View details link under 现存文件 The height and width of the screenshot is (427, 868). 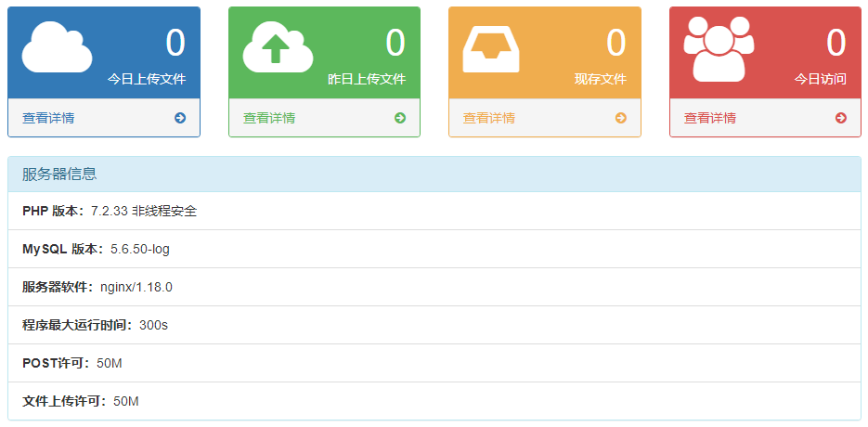click(x=489, y=118)
